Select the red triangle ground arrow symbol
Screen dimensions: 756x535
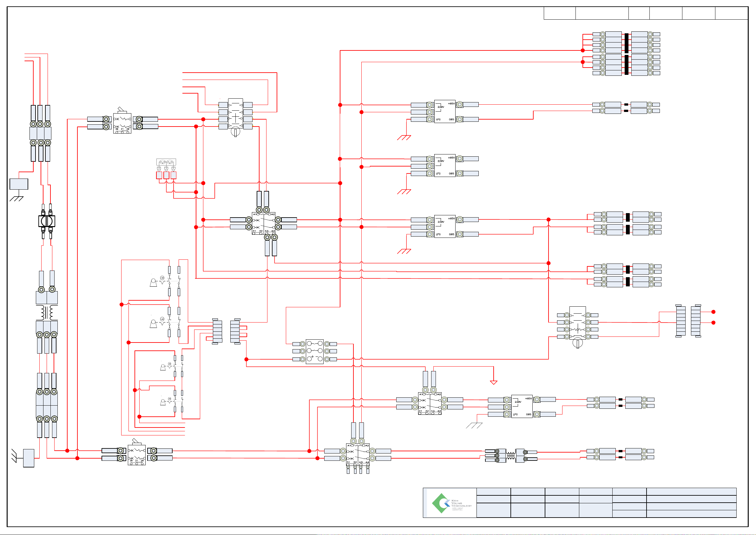[x=493, y=382]
